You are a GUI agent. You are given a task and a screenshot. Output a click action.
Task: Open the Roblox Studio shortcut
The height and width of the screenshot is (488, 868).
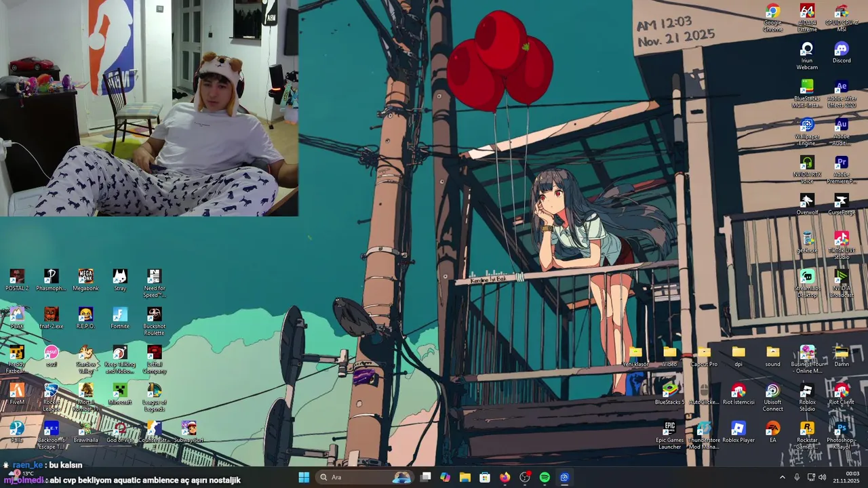pos(807,397)
